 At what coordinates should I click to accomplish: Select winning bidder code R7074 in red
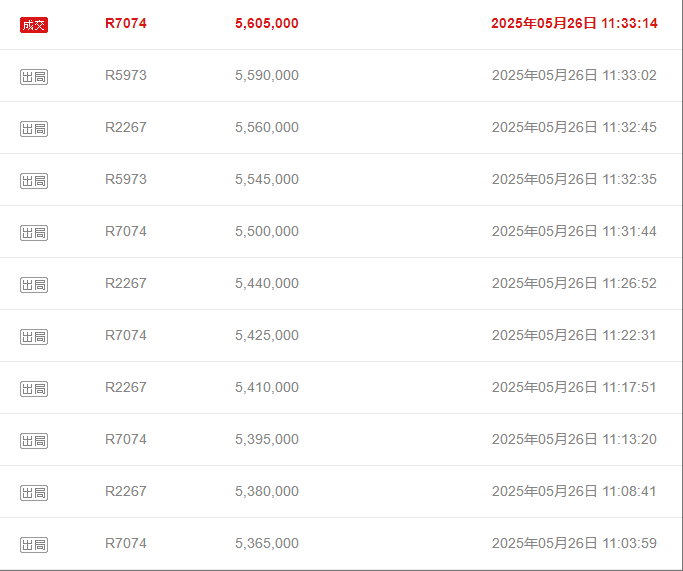click(x=126, y=23)
